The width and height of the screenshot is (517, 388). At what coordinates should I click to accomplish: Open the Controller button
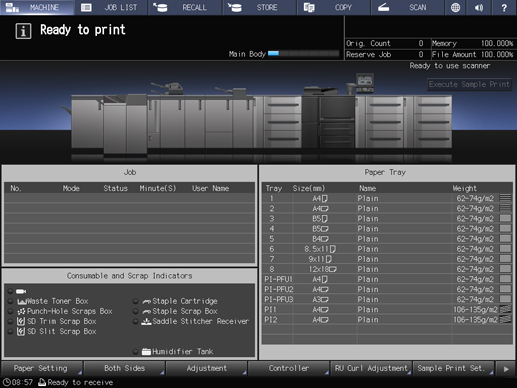tap(289, 368)
